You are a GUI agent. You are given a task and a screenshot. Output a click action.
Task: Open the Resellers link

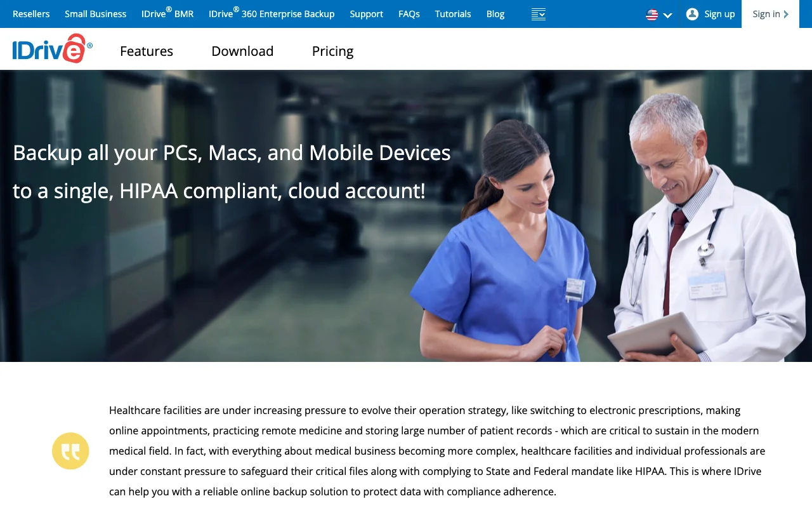pos(31,14)
